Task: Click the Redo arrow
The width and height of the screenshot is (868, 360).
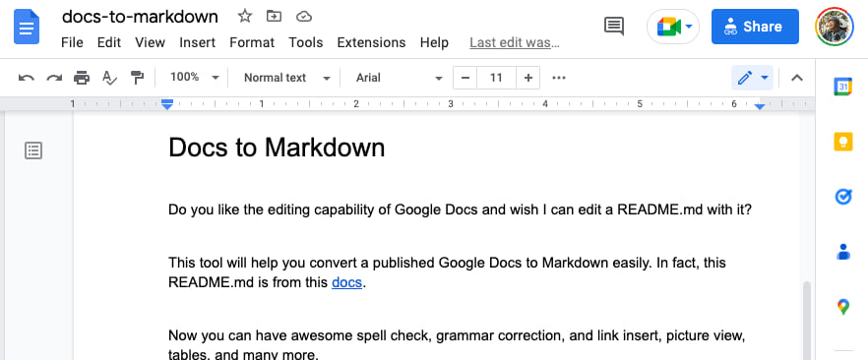Action: pos(54,78)
